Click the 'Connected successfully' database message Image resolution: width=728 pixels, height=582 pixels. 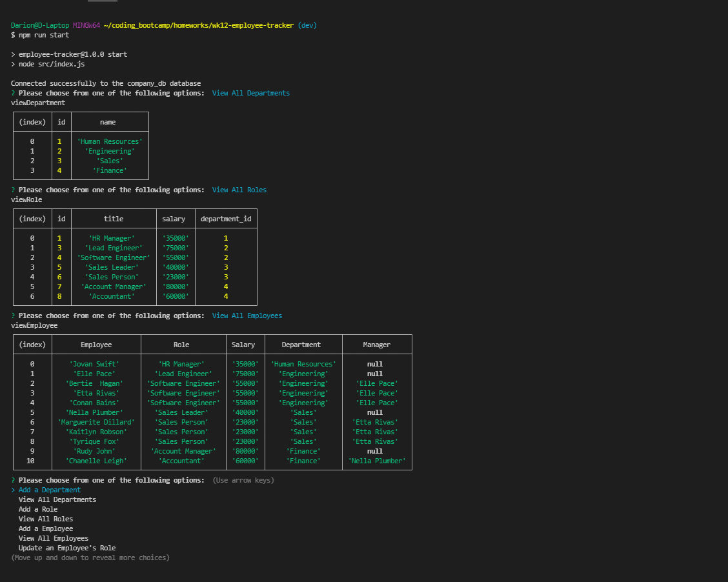pyautogui.click(x=105, y=83)
